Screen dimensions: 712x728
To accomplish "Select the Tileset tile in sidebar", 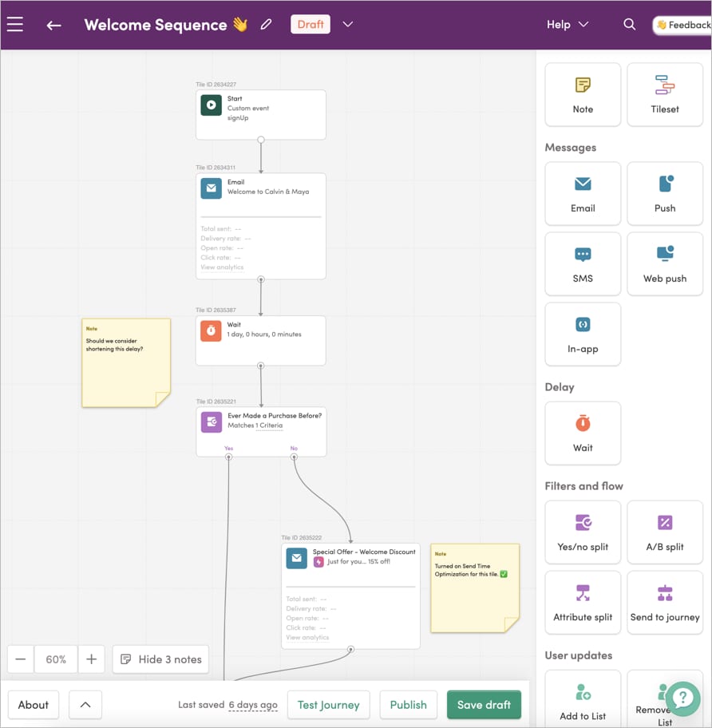I will click(665, 95).
